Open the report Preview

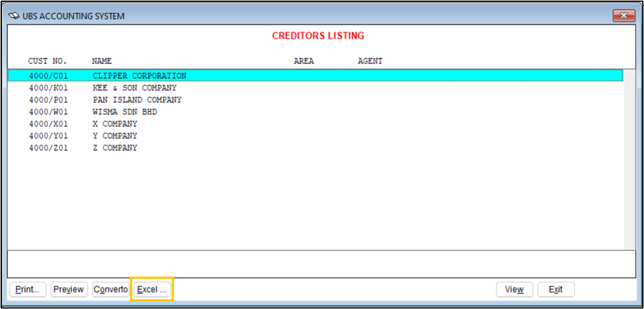coord(69,289)
